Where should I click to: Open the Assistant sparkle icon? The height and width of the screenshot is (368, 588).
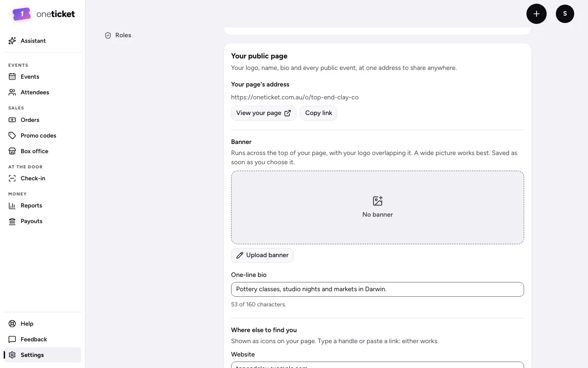pos(12,41)
